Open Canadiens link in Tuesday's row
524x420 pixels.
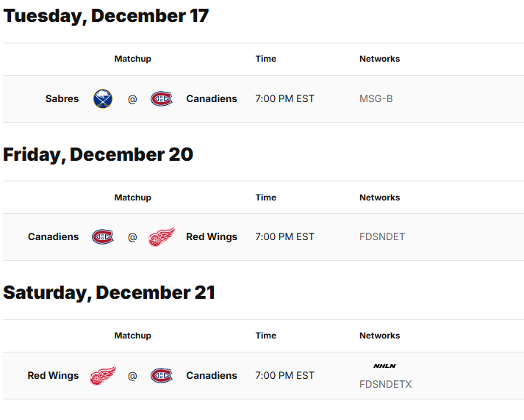[212, 99]
